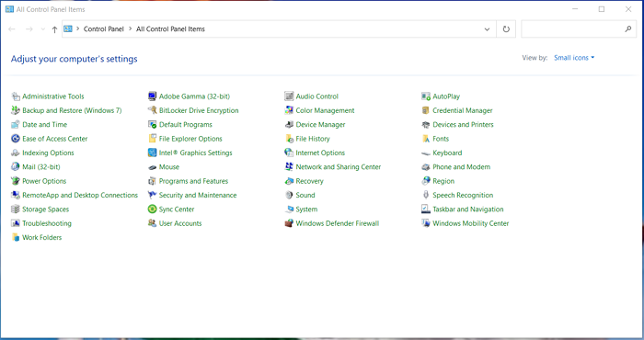The width and height of the screenshot is (644, 340).
Task: Open the RemoteApp and Desktop Connections link
Action: [x=80, y=195]
